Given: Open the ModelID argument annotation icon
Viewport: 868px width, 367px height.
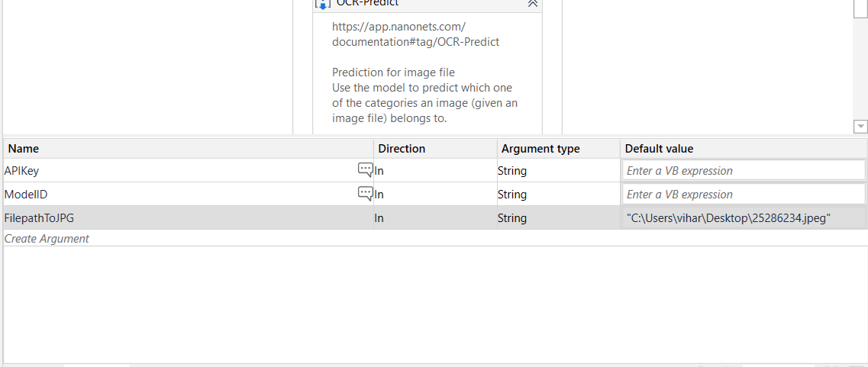Looking at the screenshot, I should 365,194.
